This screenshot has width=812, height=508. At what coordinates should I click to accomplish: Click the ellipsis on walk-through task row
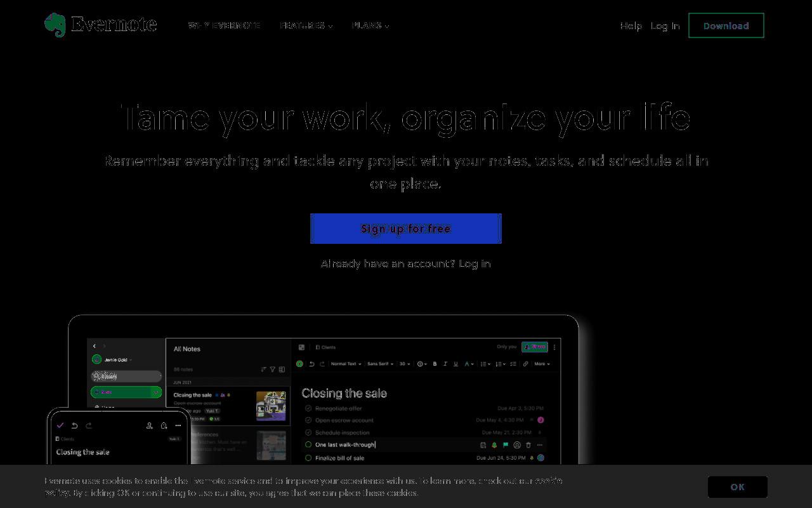540,445
